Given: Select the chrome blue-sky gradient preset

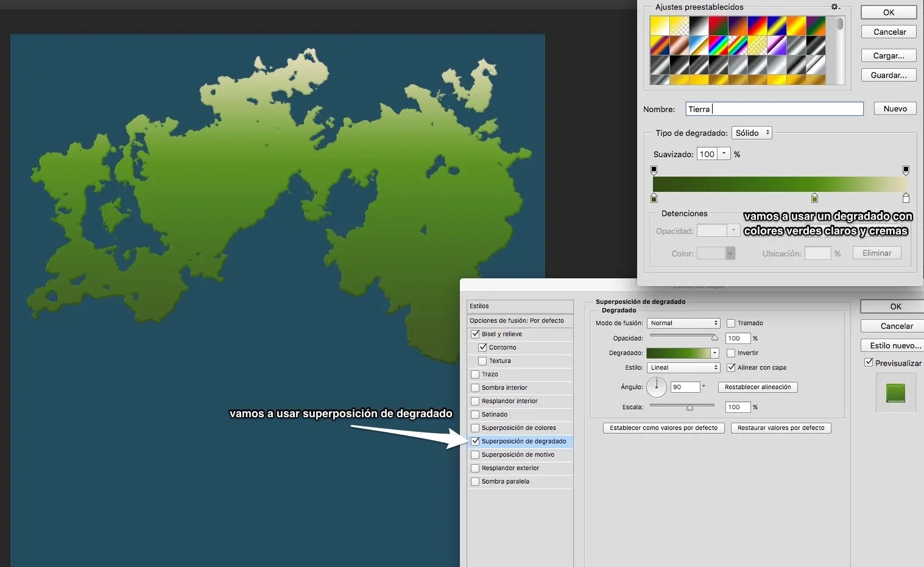Looking at the screenshot, I should pos(699,45).
